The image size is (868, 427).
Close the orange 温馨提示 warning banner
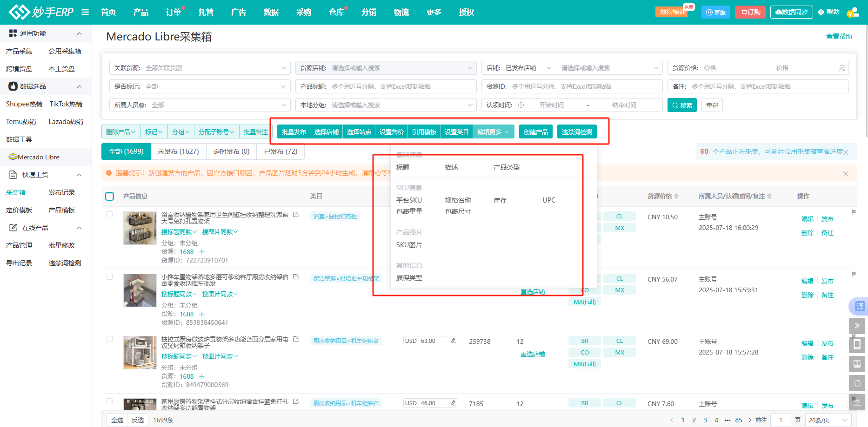845,174
